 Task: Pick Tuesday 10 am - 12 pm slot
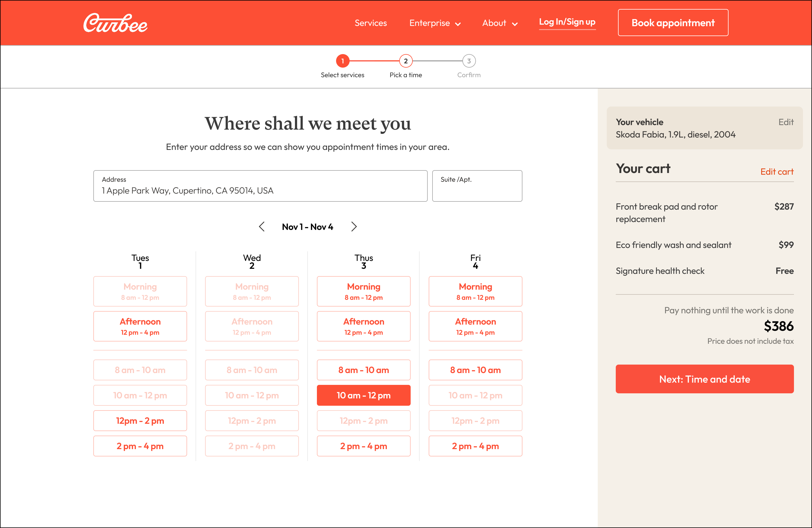tap(140, 395)
